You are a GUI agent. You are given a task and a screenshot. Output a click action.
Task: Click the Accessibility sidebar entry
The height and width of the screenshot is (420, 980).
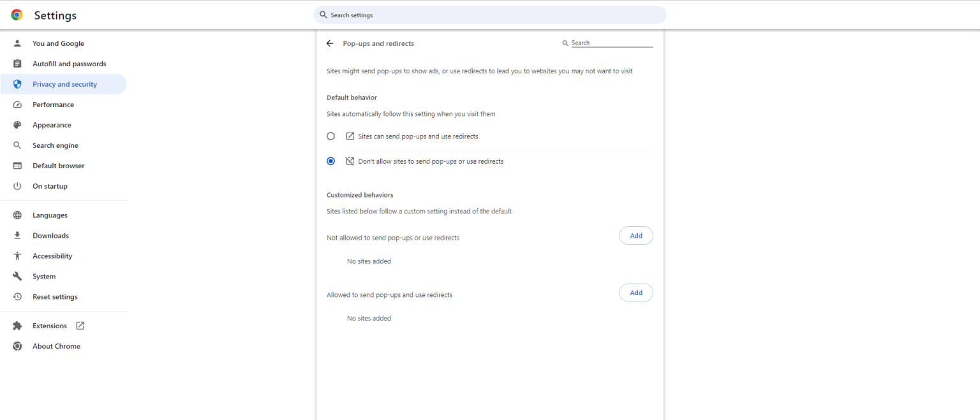click(52, 256)
